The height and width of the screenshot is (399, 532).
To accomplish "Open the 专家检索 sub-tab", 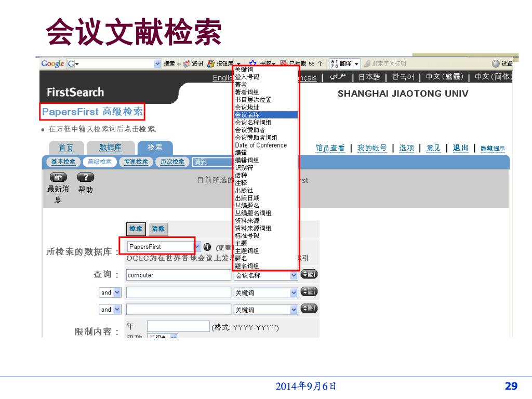I will [136, 162].
